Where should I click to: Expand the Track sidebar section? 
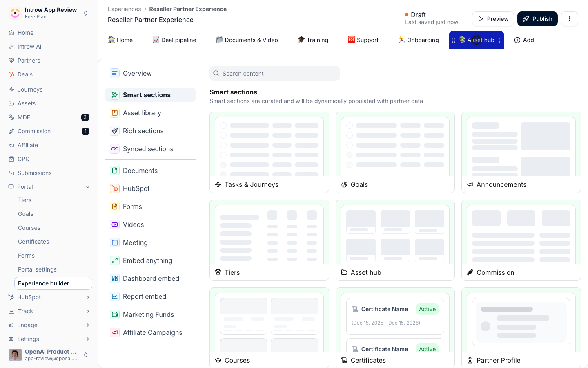click(x=88, y=311)
